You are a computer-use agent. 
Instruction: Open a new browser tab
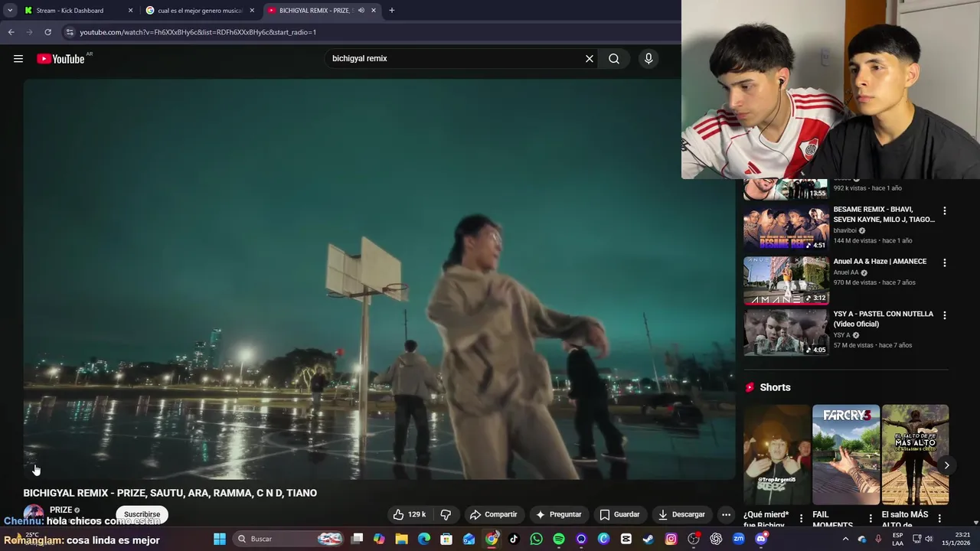click(391, 11)
